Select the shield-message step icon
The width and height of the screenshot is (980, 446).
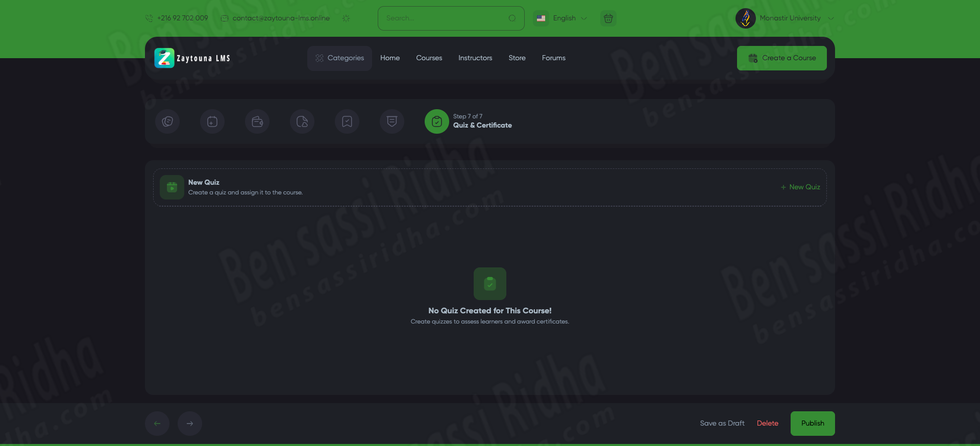(392, 121)
